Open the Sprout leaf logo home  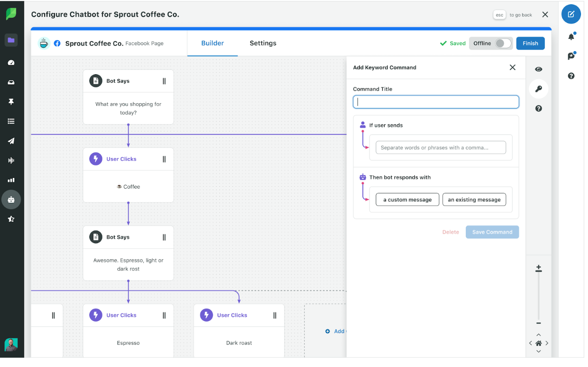click(11, 14)
